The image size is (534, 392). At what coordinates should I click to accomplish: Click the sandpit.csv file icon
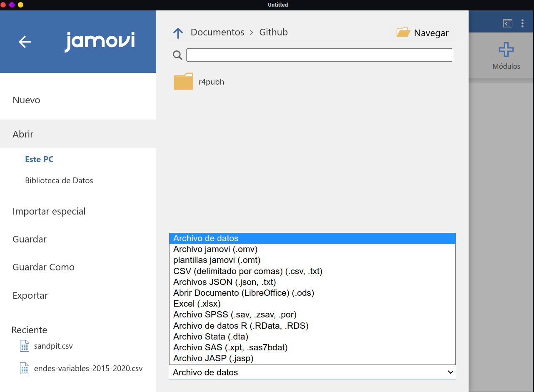coord(25,346)
